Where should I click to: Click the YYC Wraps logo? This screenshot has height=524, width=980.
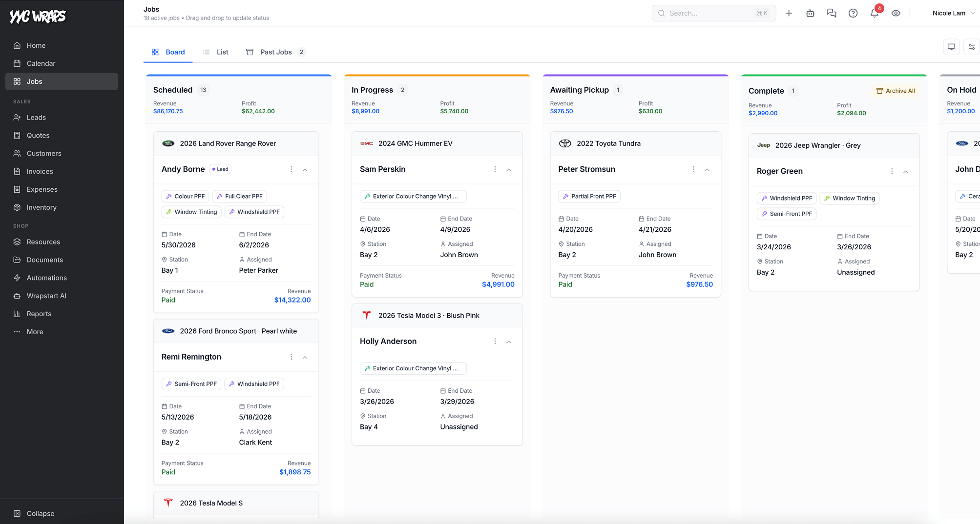(x=38, y=17)
